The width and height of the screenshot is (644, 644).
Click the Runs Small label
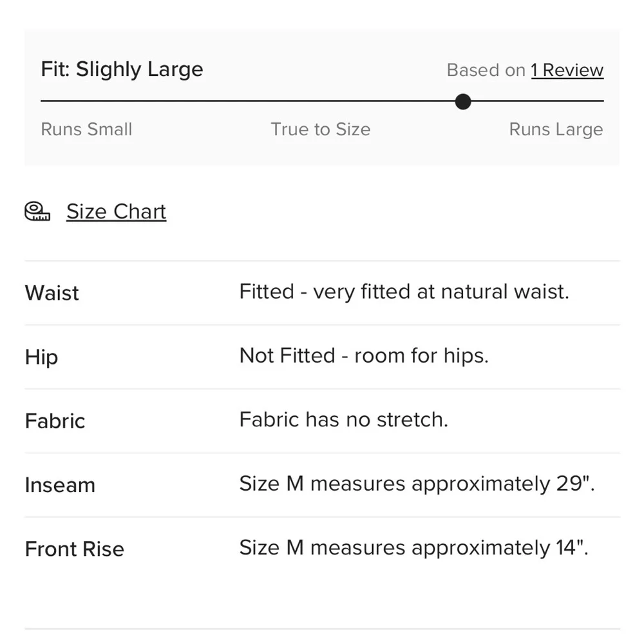pos(86,129)
